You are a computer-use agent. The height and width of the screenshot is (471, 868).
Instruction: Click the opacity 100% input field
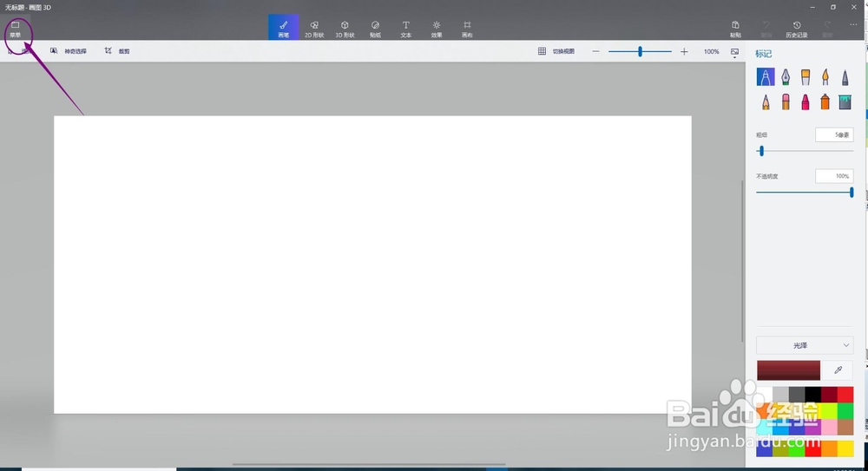(834, 176)
